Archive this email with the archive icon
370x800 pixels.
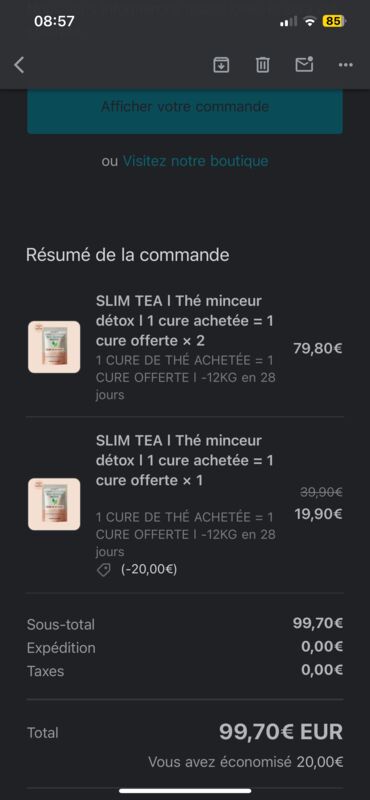click(x=221, y=65)
